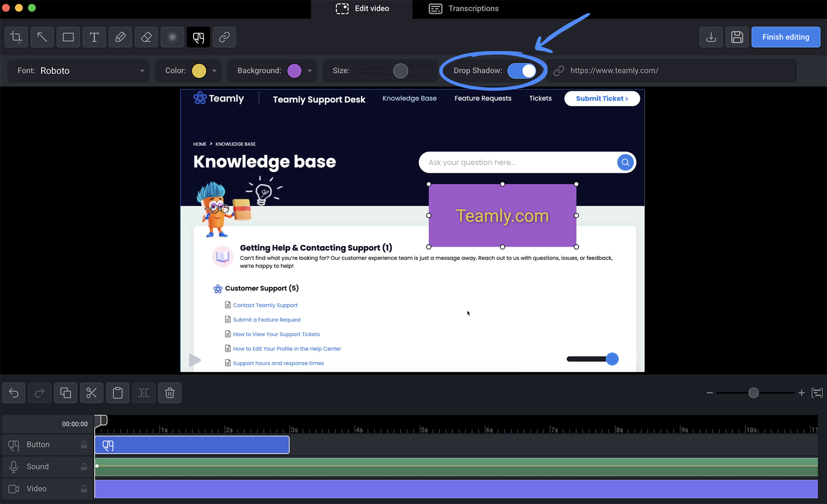Select the Eraser tool
Image resolution: width=827 pixels, height=504 pixels.
click(146, 37)
